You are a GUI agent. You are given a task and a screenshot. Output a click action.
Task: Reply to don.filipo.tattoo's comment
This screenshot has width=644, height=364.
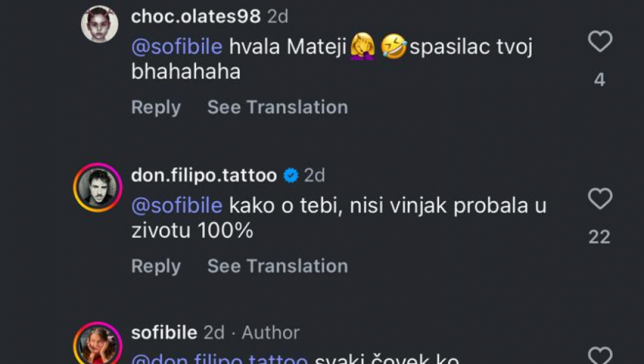click(x=156, y=266)
